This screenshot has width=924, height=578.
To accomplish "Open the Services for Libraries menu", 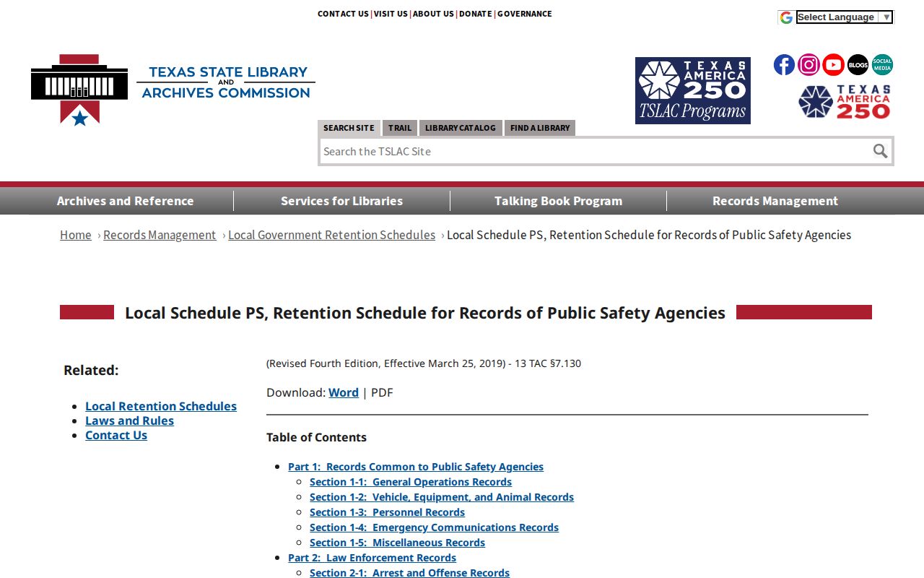I will pos(341,201).
